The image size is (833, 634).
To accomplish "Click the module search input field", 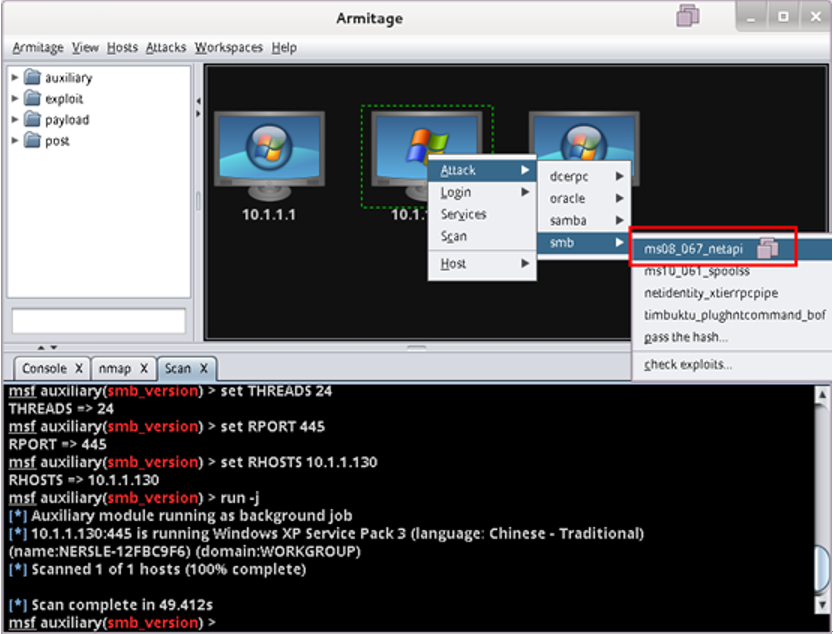I will (99, 321).
